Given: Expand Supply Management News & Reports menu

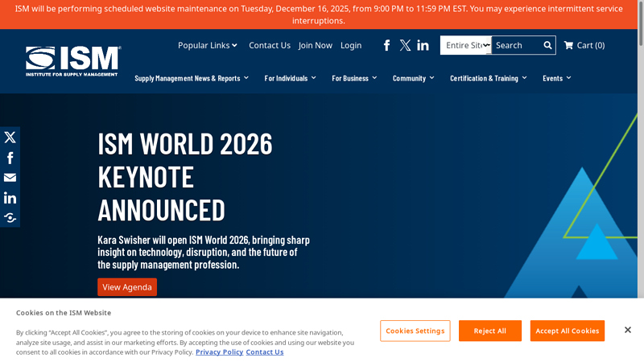Looking at the screenshot, I should [x=192, y=78].
